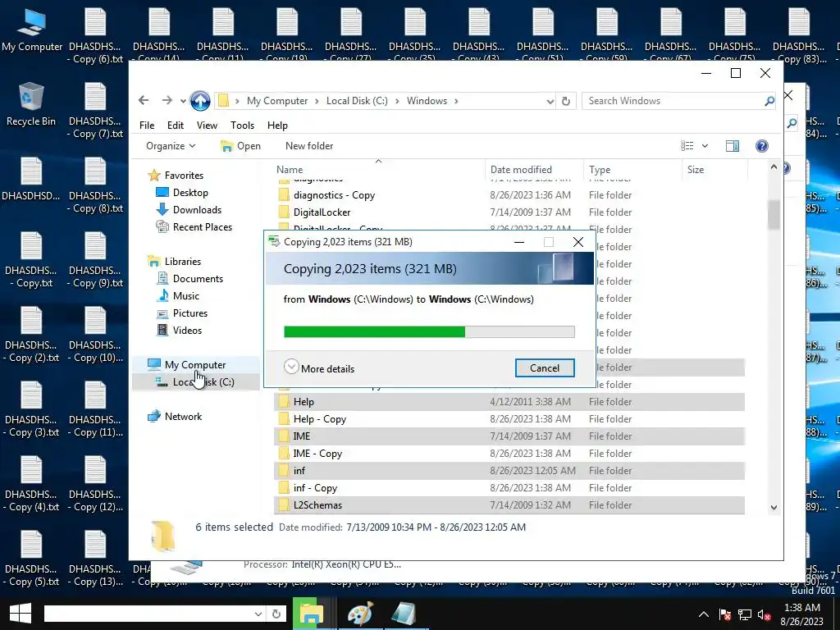This screenshot has height=630, width=840.
Task: Open the Edit menu
Action: (176, 126)
